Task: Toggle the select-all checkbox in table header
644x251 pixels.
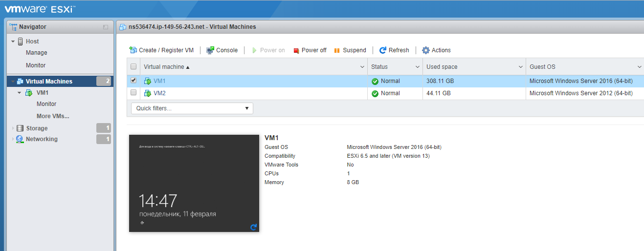Action: point(133,66)
